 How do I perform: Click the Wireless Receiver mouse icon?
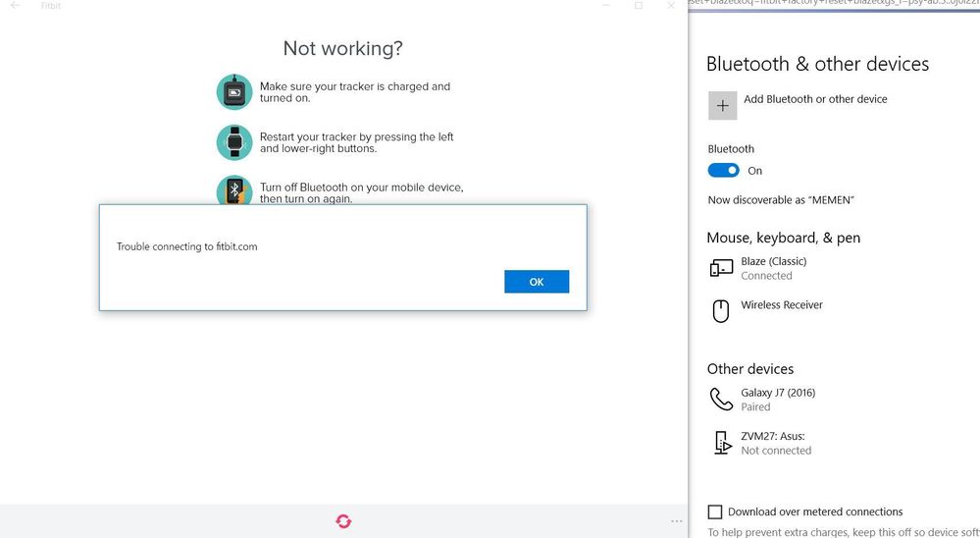pyautogui.click(x=721, y=311)
